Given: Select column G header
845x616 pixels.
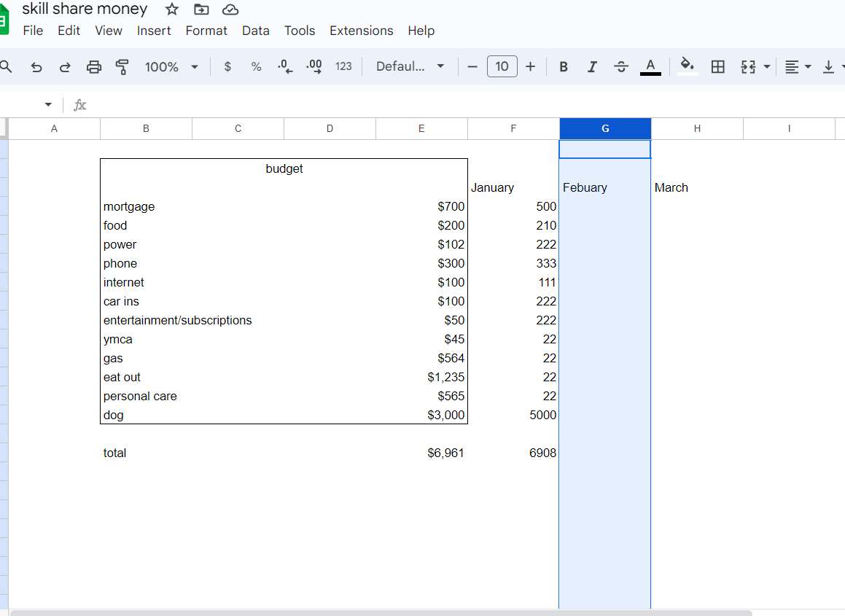Looking at the screenshot, I should (x=605, y=129).
